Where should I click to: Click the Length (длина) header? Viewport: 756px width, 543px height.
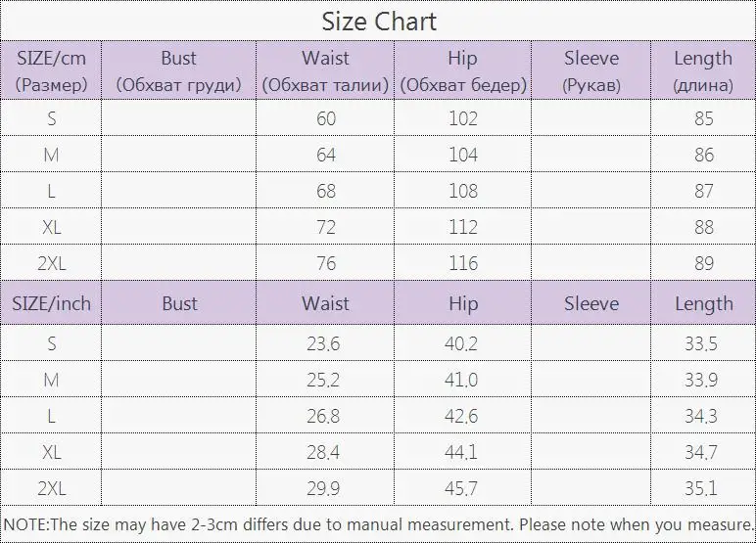(x=703, y=70)
